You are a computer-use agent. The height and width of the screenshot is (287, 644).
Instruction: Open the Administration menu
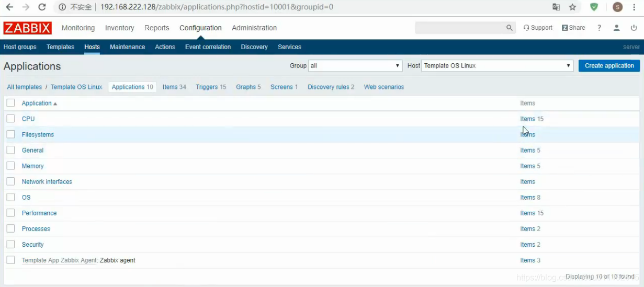(254, 28)
